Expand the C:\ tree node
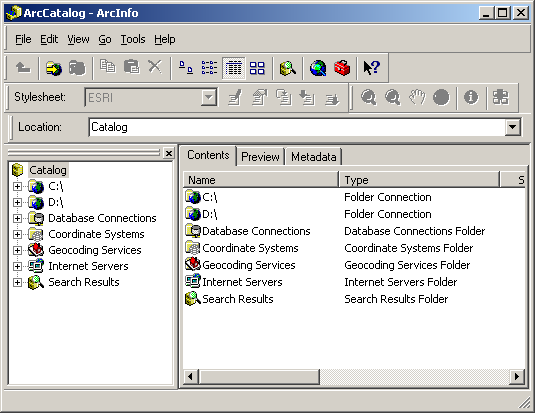 click(x=17, y=186)
